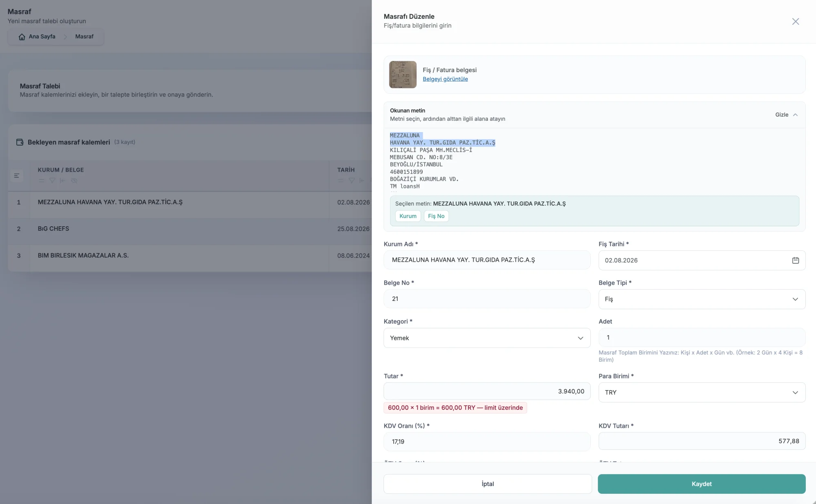Click the Belge No input field
816x504 pixels.
pos(487,299)
